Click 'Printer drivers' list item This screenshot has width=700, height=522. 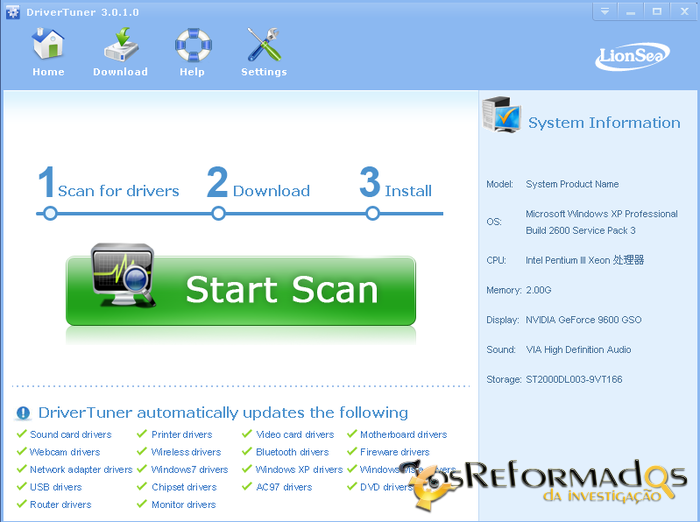pos(182,434)
